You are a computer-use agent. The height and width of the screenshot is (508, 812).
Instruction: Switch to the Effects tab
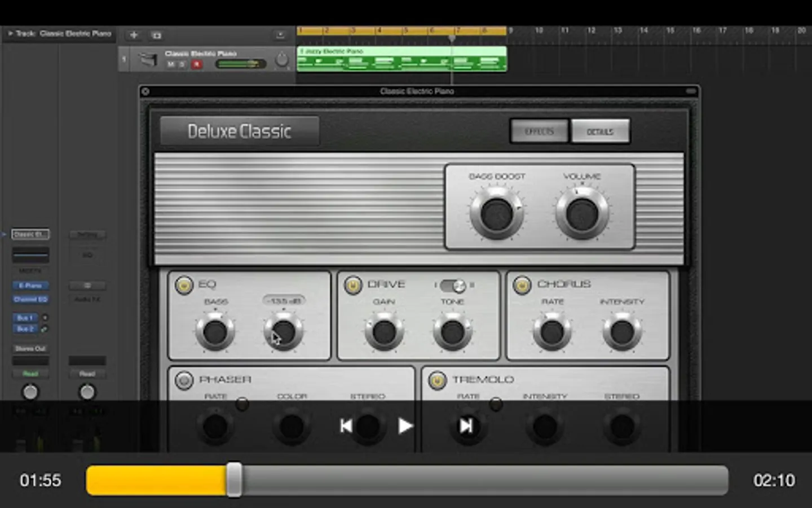pos(539,132)
